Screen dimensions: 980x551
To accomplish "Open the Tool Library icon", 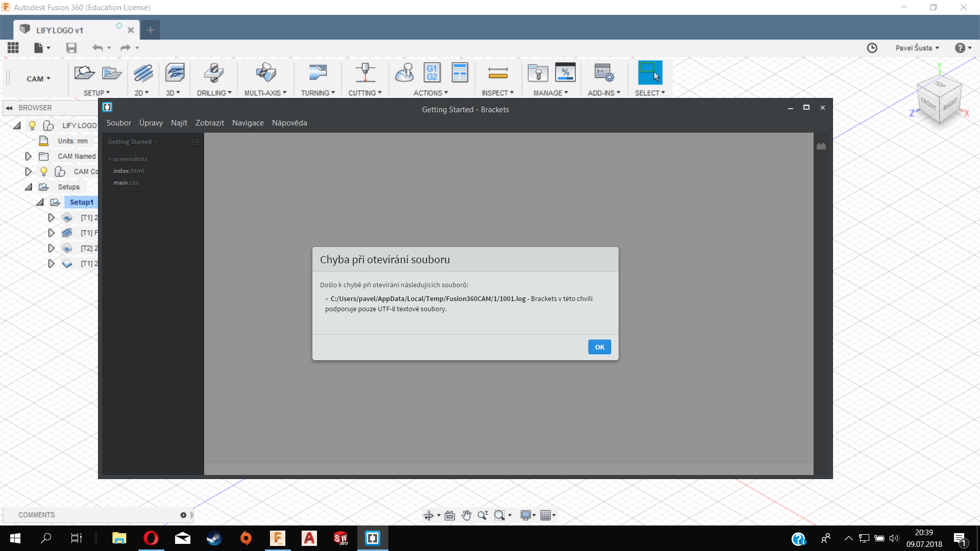I will tap(538, 73).
